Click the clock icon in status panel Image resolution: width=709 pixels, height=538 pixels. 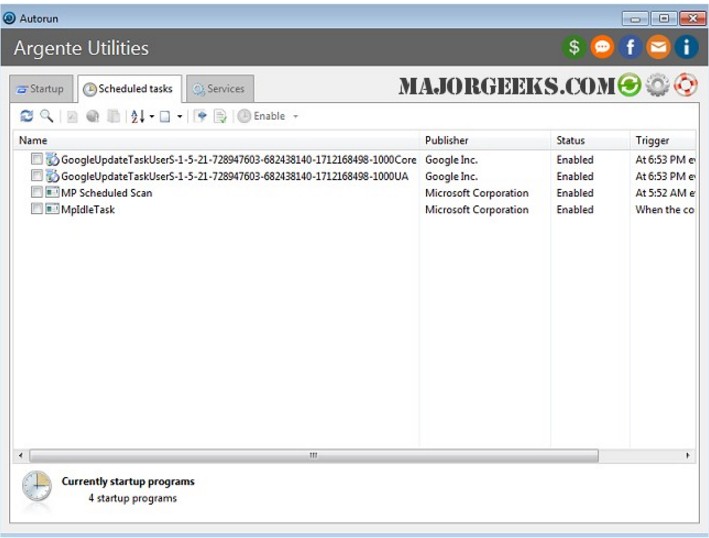click(x=37, y=486)
